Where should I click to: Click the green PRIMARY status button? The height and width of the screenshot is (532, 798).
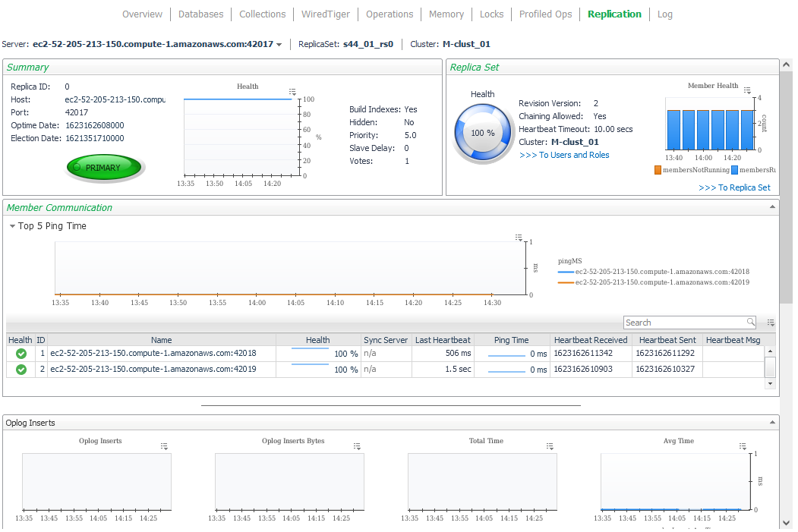click(x=103, y=168)
